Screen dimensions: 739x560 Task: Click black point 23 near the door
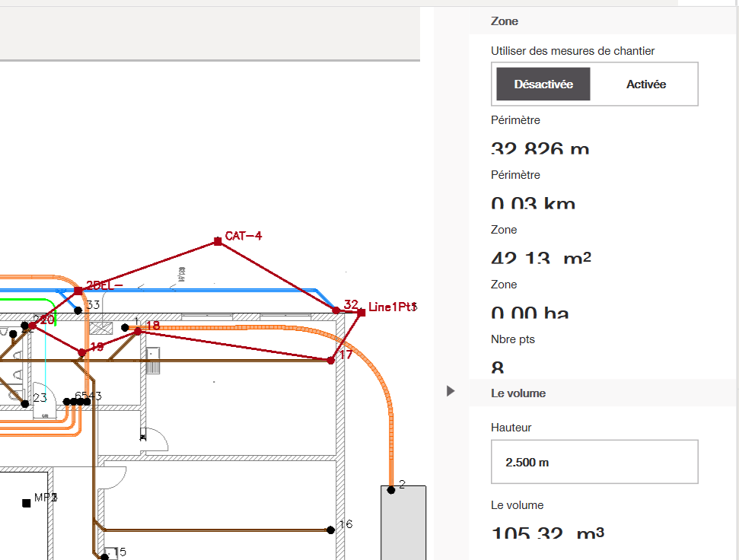click(x=25, y=403)
